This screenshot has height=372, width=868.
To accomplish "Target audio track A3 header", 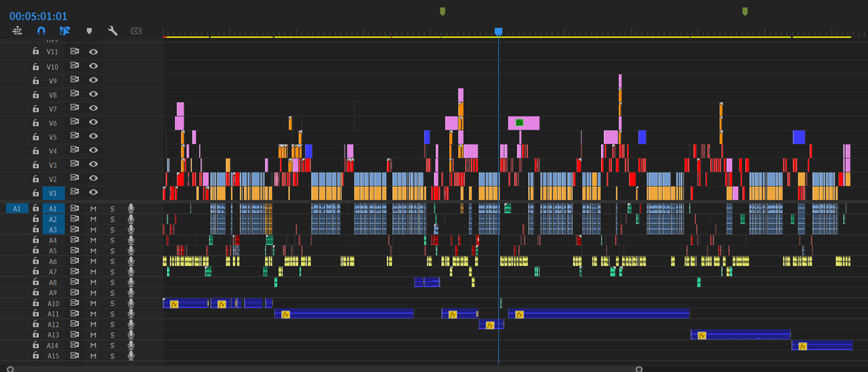I will [53, 229].
